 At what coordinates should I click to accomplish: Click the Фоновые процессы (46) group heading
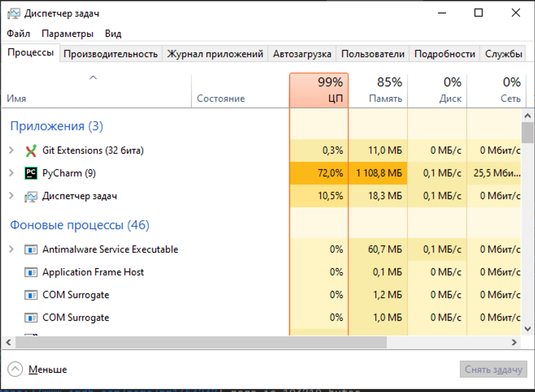pyautogui.click(x=79, y=225)
